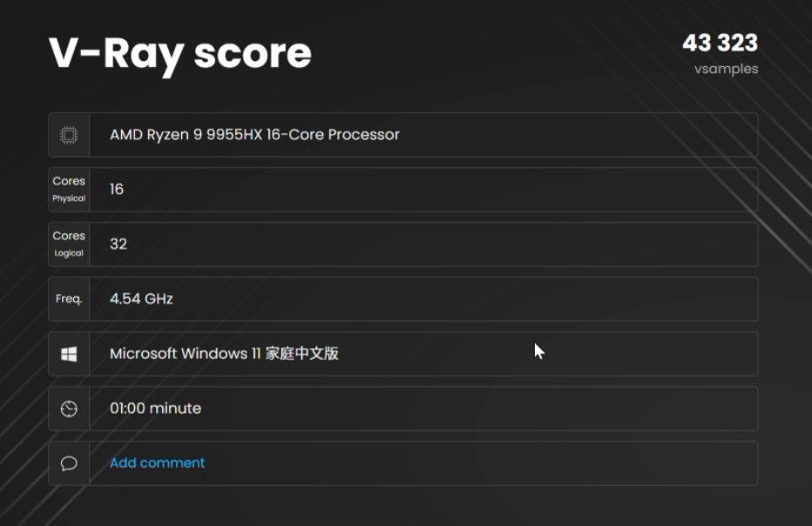Click the clock timer icon
Screen dimensions: 812x526
(x=69, y=408)
